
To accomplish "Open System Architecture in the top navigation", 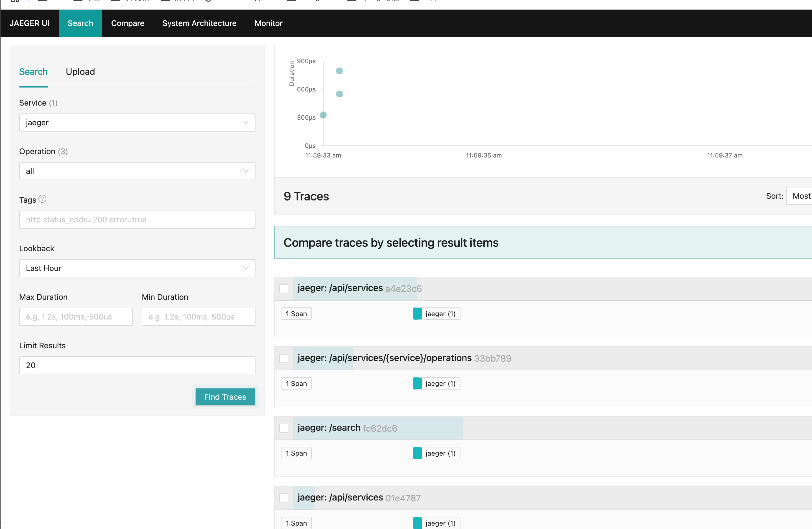I will point(199,23).
